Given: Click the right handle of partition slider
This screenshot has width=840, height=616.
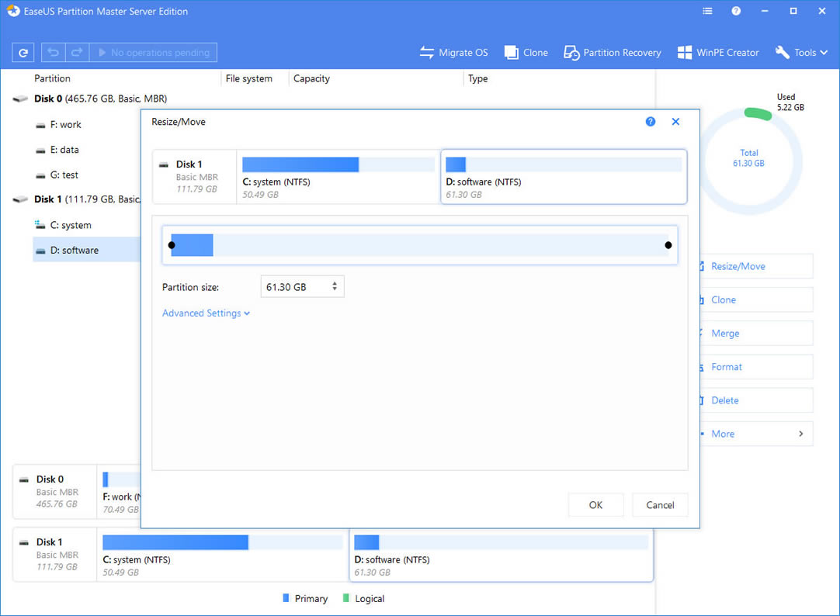Looking at the screenshot, I should coord(668,245).
